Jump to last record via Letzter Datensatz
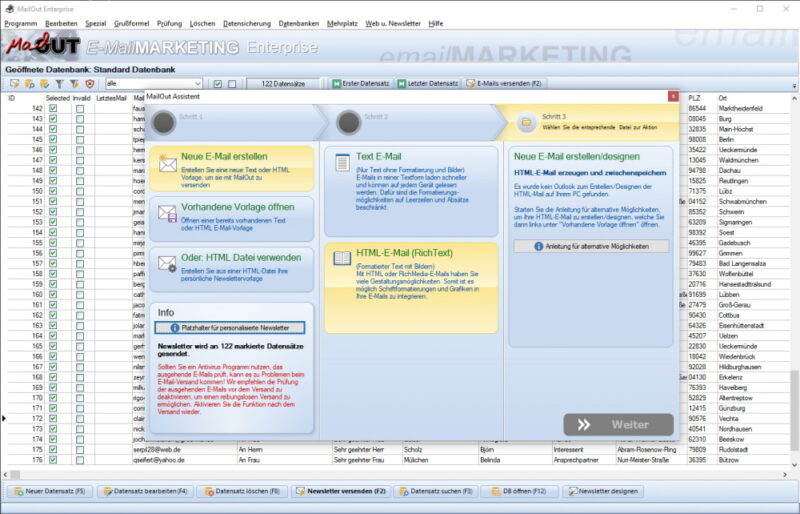Screen dimensions: 800x514 point(428,83)
